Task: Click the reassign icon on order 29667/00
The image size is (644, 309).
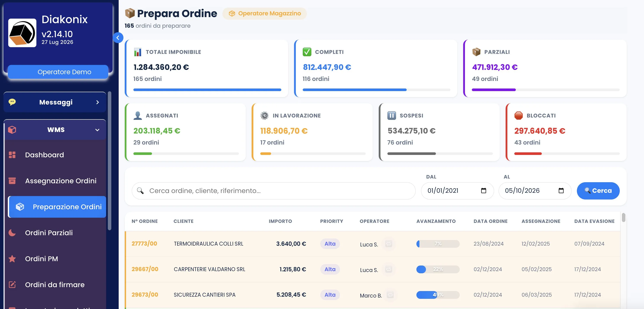Action: [388, 269]
